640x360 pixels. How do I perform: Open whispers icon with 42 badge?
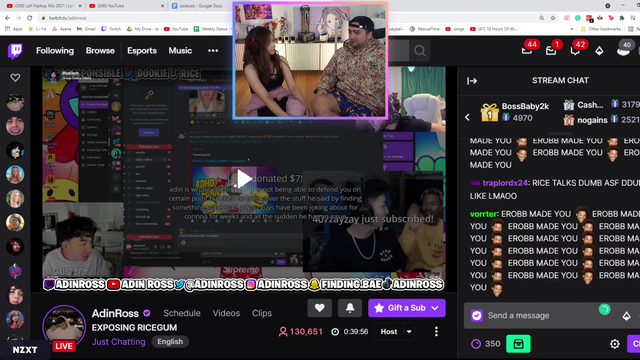point(575,50)
